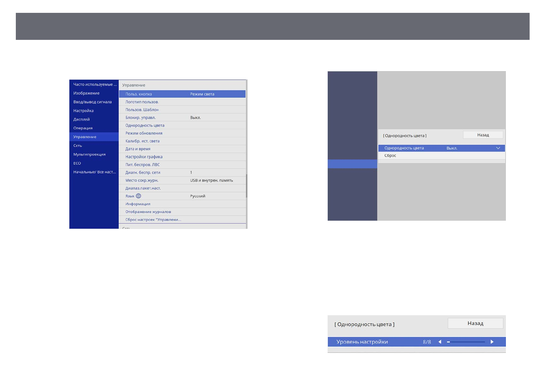Expand the Однородность цвета dropdown chevron
The height and width of the screenshot is (392, 555).
point(498,148)
